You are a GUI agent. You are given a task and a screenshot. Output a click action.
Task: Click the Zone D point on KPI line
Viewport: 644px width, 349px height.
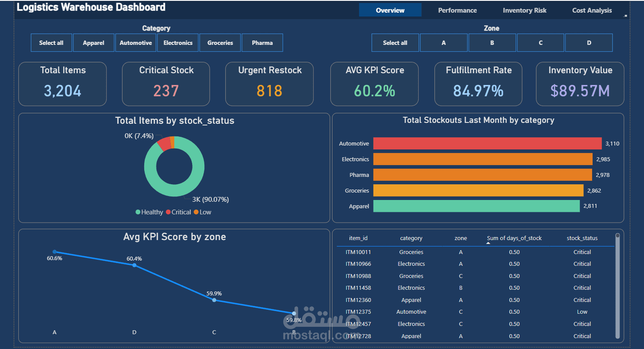tap(134, 265)
